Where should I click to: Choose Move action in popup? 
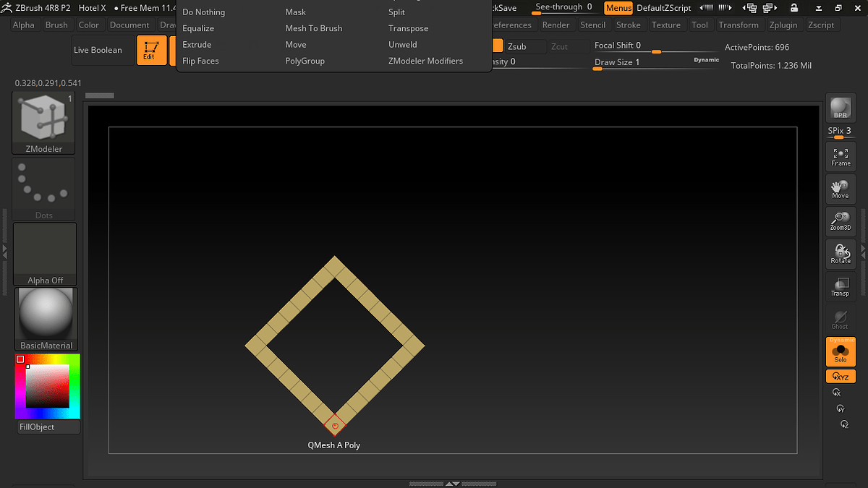296,45
